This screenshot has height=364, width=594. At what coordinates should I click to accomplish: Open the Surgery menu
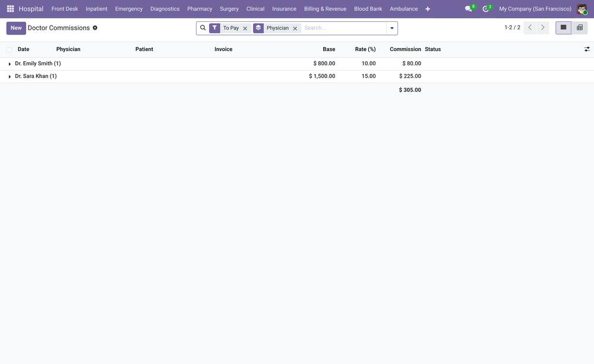pos(229,9)
